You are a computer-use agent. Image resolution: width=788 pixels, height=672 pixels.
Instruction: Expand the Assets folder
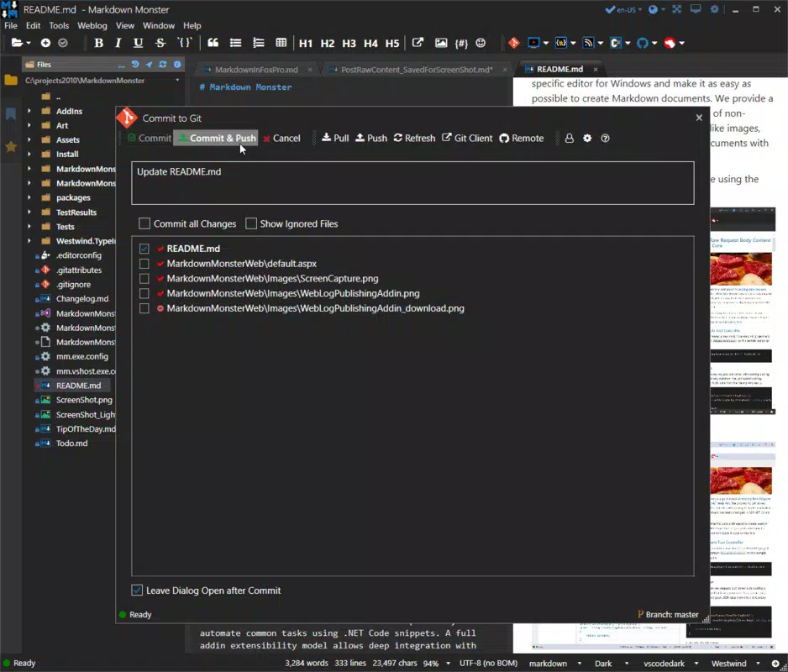(29, 139)
